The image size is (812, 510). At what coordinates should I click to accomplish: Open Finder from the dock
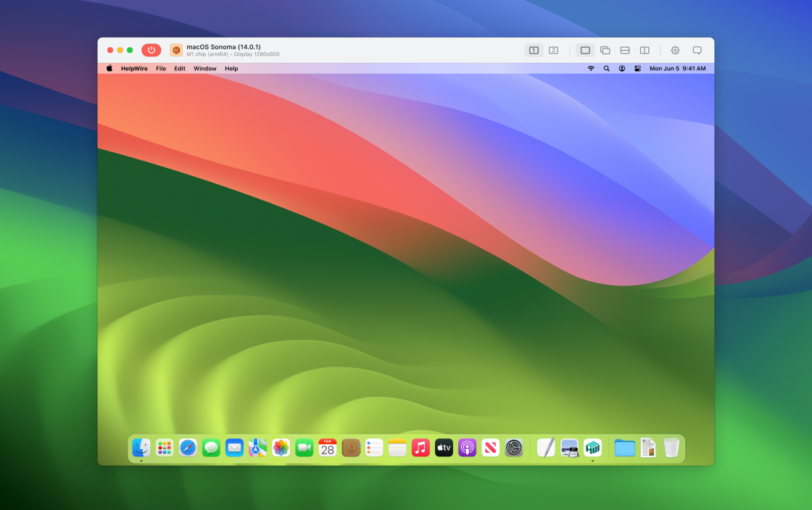(x=141, y=448)
